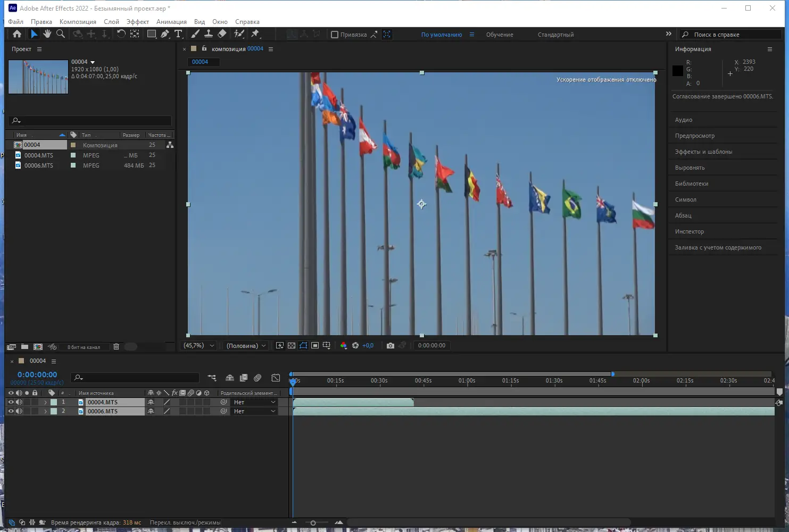Viewport: 789px width, 532px height.
Task: Lock the 00004.MTS layer
Action: 35,402
